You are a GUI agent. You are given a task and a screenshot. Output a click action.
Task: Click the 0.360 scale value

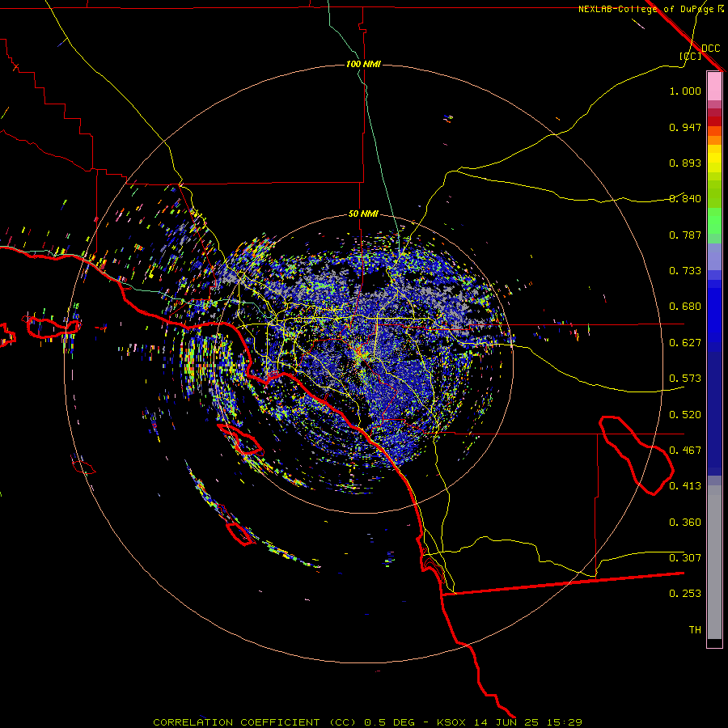tap(685, 523)
